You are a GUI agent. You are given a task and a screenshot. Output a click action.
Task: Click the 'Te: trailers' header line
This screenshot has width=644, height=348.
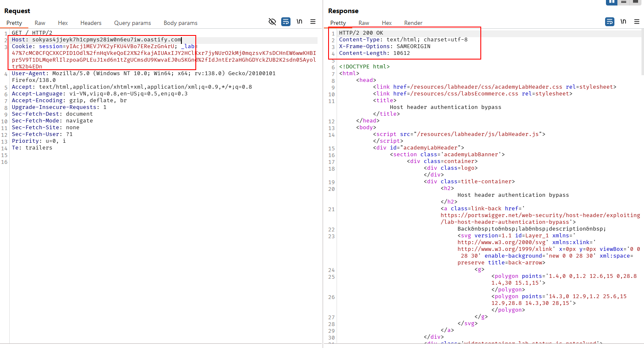click(x=32, y=148)
